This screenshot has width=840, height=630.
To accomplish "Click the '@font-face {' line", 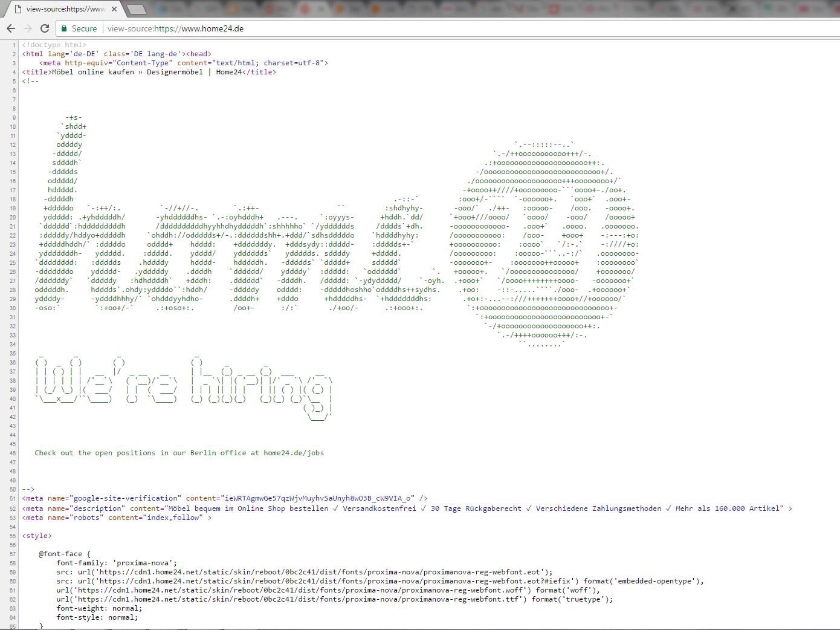I will pyautogui.click(x=65, y=554).
